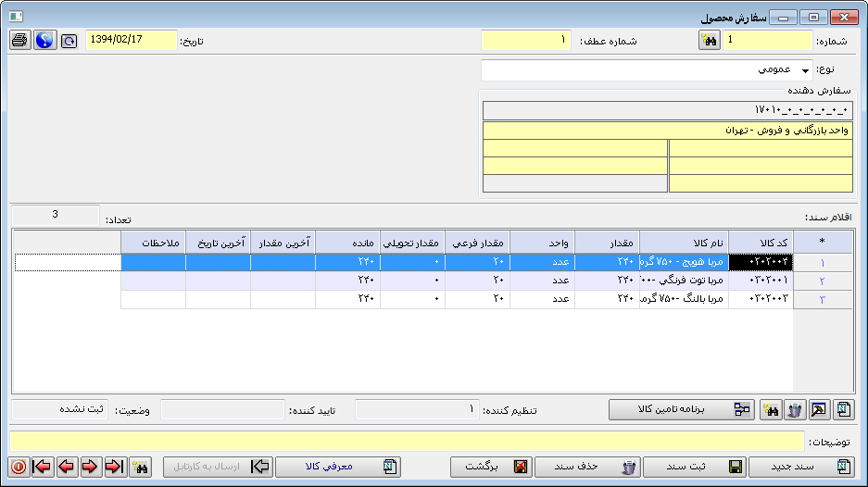Click the تعداد count box showing 3

click(x=56, y=215)
